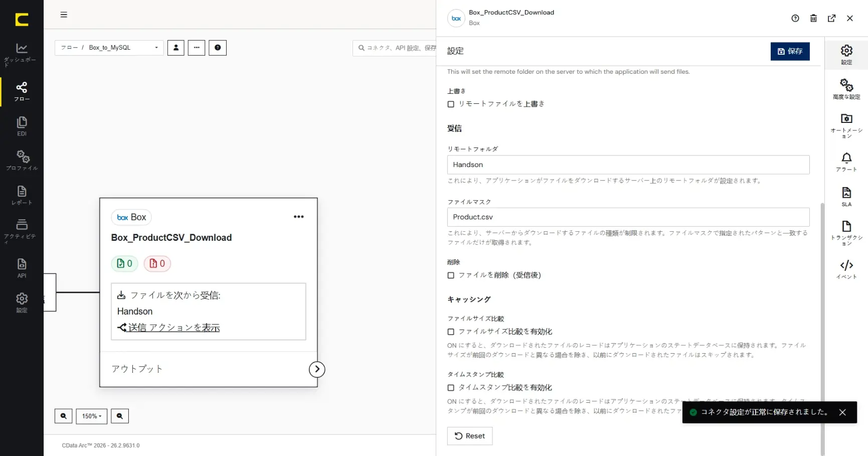Open the 150% zoom level dropdown

tap(92, 416)
